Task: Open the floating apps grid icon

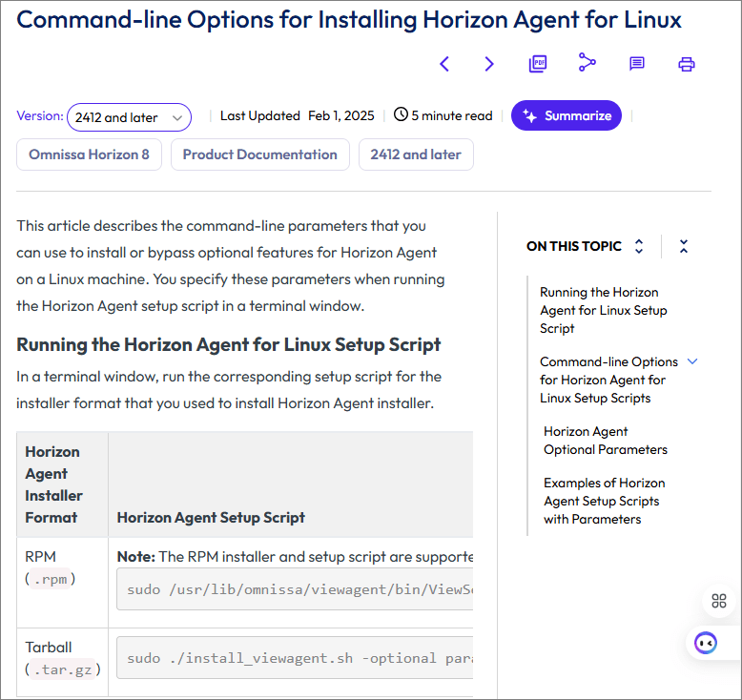Action: [x=719, y=601]
